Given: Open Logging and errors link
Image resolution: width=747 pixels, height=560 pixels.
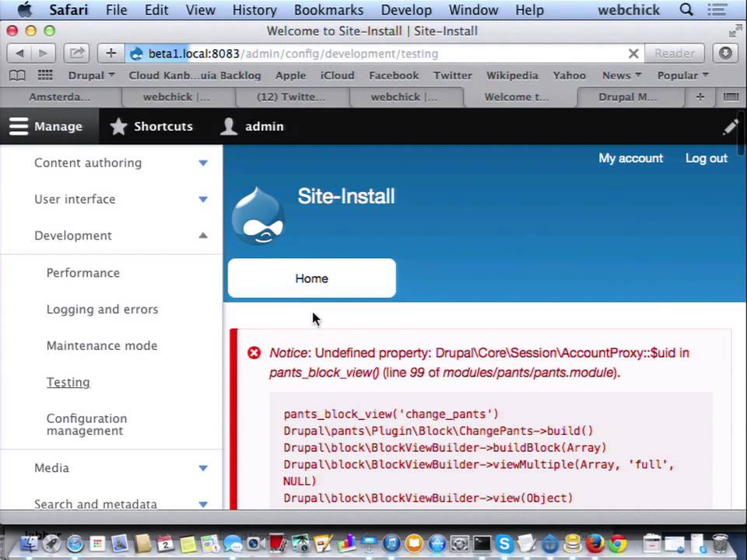Looking at the screenshot, I should (102, 310).
